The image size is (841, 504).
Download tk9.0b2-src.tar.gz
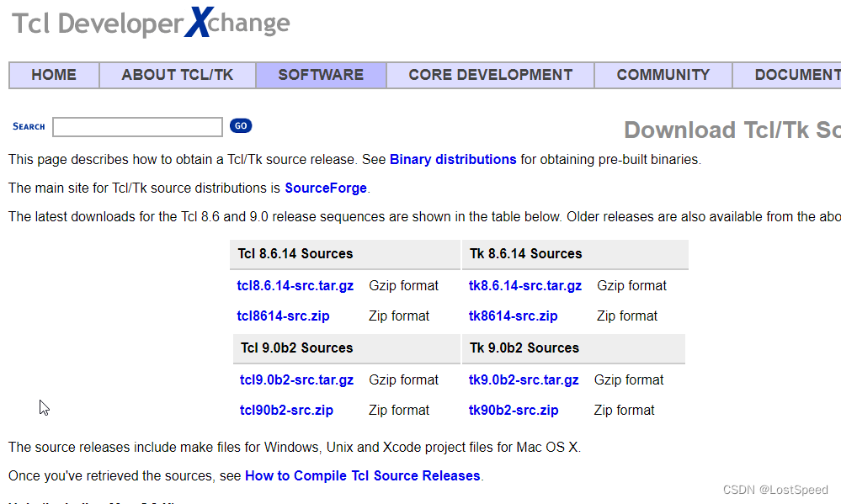click(524, 379)
